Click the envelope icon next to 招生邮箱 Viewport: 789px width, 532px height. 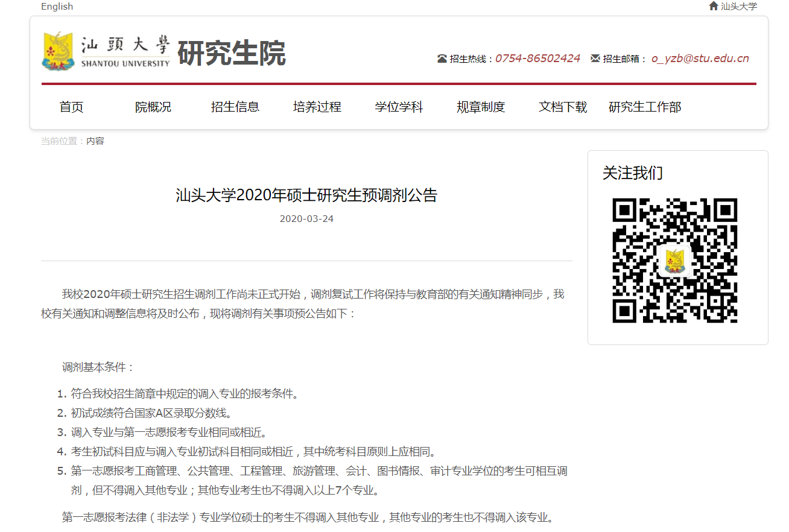[595, 59]
